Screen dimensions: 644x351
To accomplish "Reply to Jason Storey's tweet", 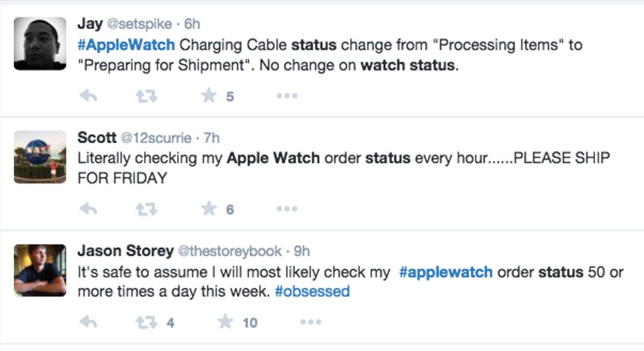I will [89, 322].
